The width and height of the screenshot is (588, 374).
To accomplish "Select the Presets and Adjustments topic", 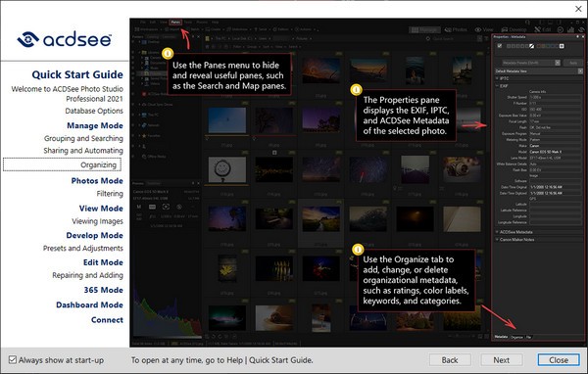I will click(83, 248).
